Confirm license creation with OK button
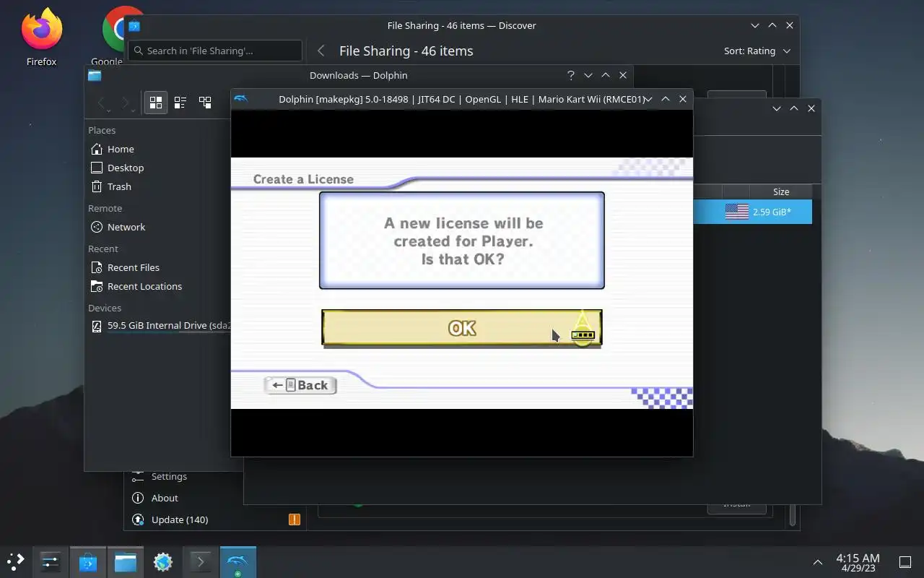The width and height of the screenshot is (924, 578). click(461, 328)
